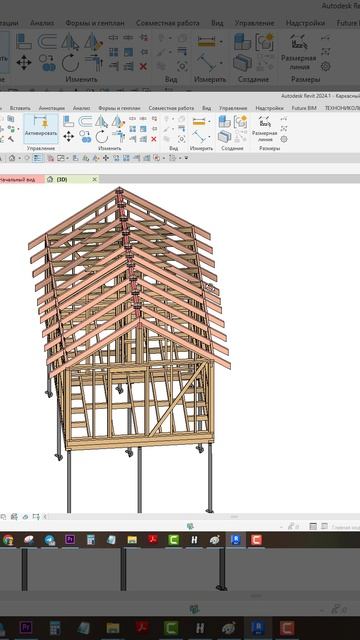Viewport: 360px width, 640px height.
Task: Open the Совместная работа tab
Action: click(171, 108)
